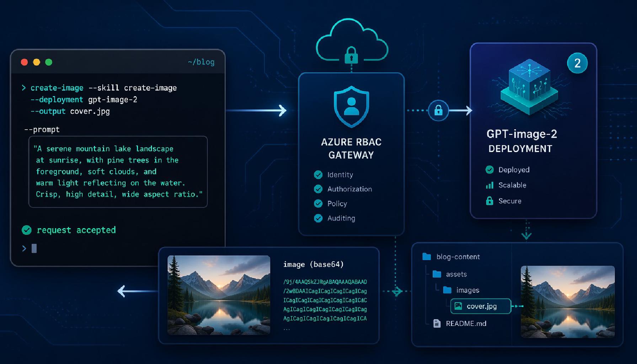
Task: Click the request accepted check icon
Action: click(27, 230)
